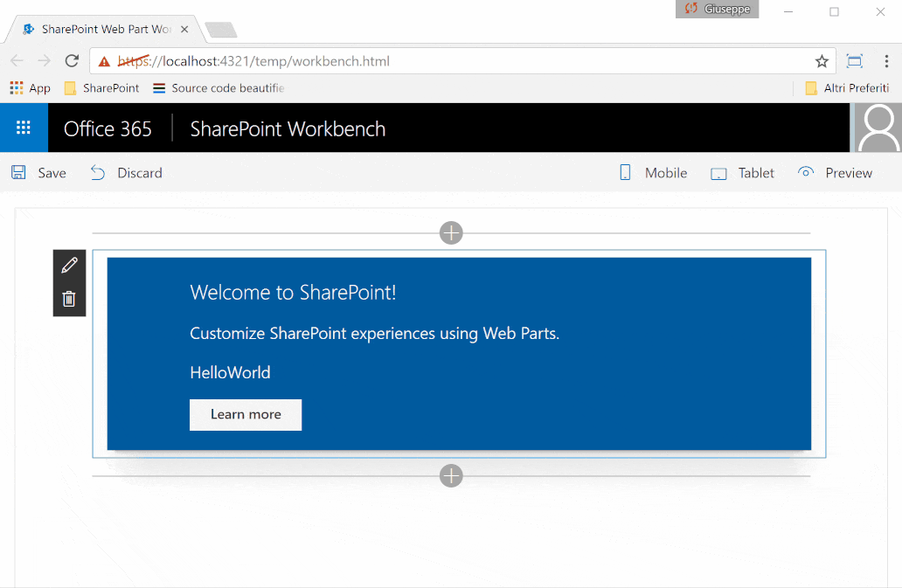Click the pencil edit web part icon
902x588 pixels.
coord(69,265)
